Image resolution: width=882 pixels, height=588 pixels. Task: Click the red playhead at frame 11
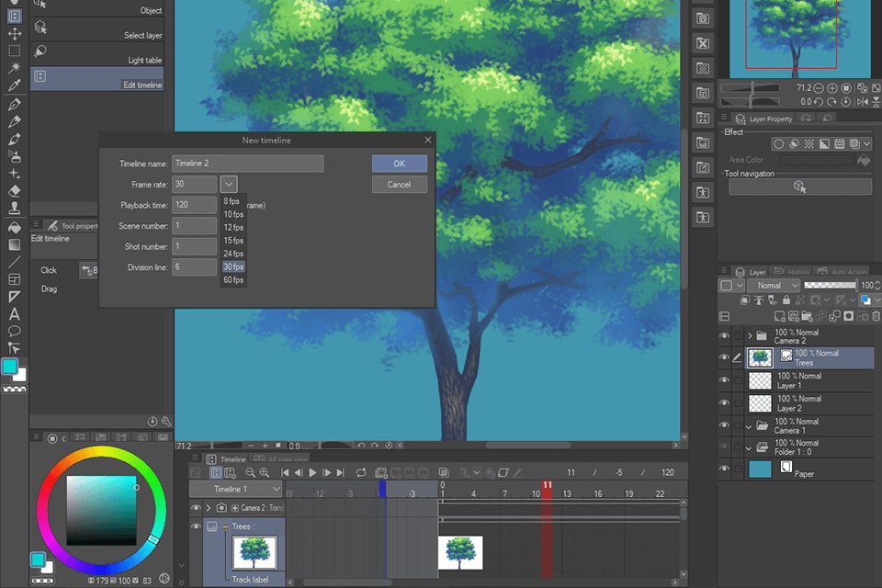pos(548,484)
